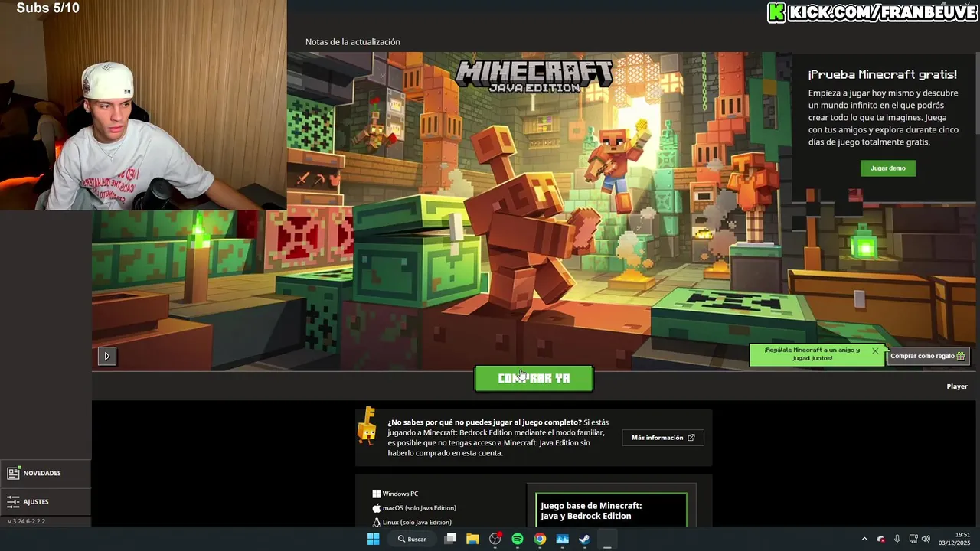980x551 pixels.
Task: Click the network tray icon
Action: (913, 539)
